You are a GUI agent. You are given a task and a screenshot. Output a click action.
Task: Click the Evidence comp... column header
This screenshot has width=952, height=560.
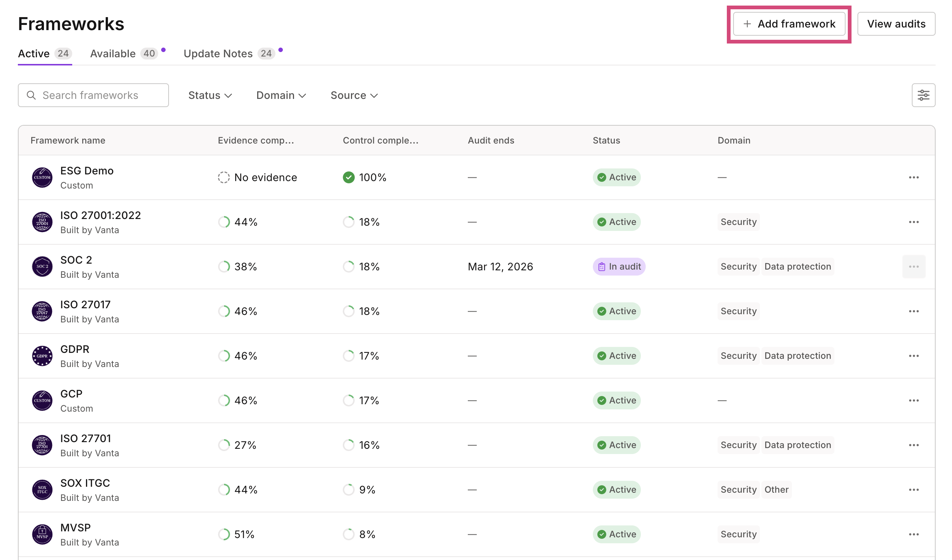(x=256, y=141)
